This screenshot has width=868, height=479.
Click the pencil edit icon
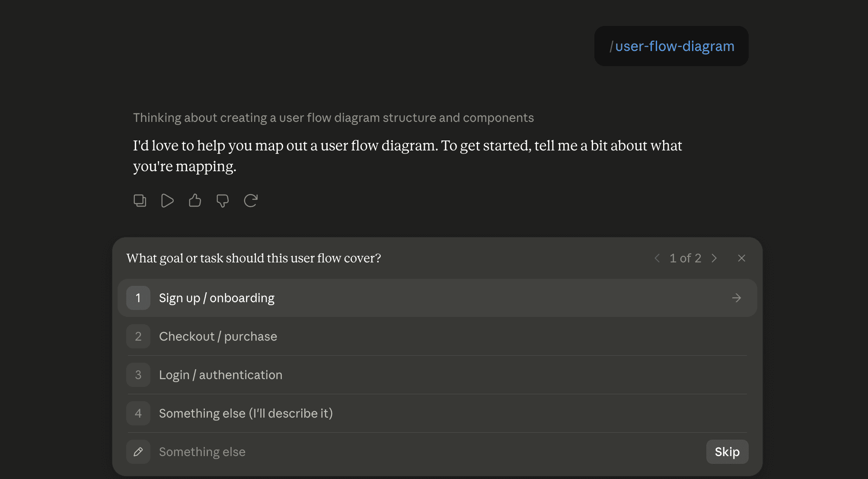coord(138,452)
